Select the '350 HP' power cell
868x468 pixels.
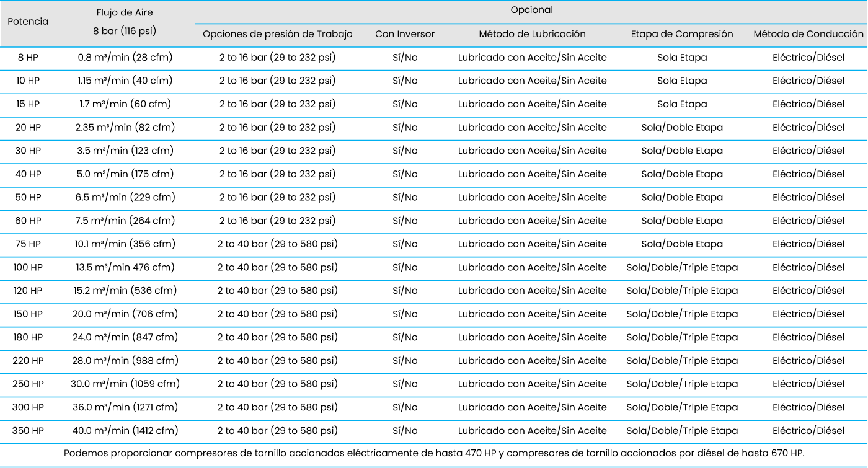click(28, 431)
